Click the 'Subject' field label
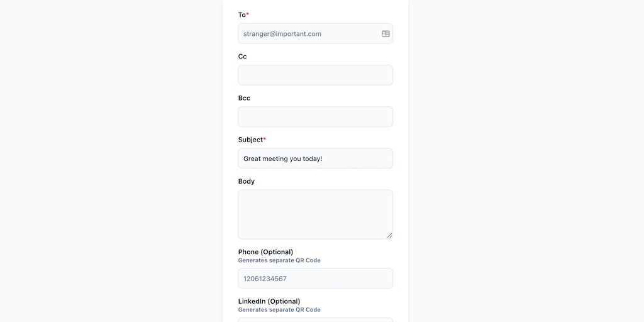Image resolution: width=644 pixels, height=322 pixels. pos(250,140)
